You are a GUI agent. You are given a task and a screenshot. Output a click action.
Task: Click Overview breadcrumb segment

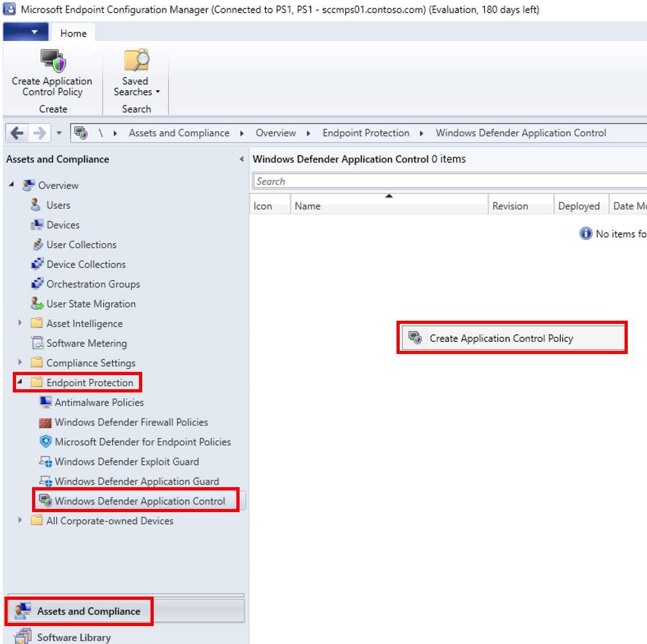275,133
